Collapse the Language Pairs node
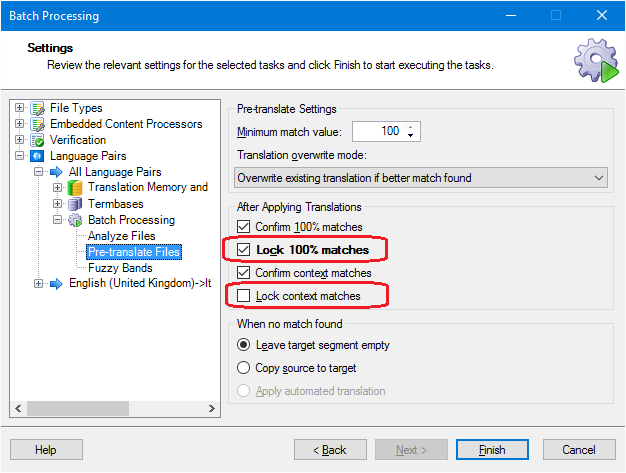626x473 pixels. (x=19, y=156)
